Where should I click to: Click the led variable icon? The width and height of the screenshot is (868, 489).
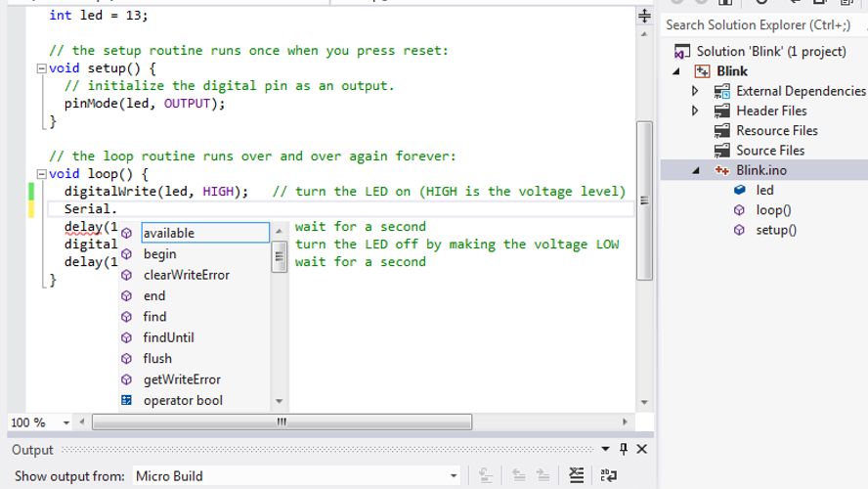coord(740,190)
